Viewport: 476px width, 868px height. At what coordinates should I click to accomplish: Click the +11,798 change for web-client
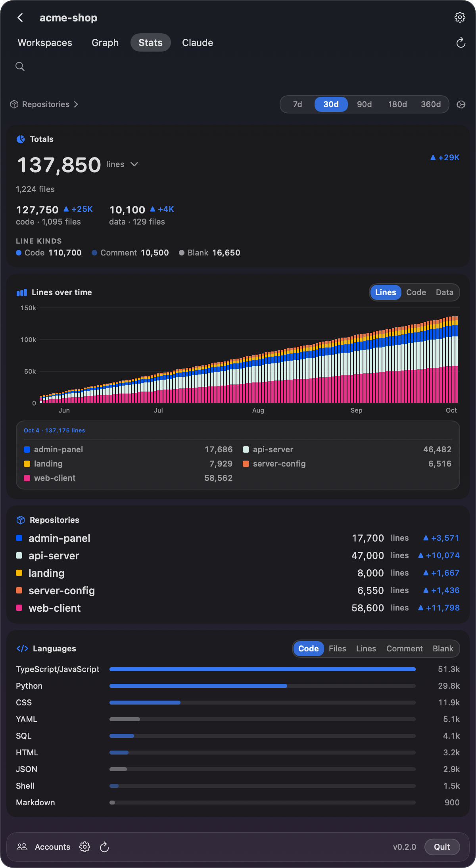[x=439, y=608]
